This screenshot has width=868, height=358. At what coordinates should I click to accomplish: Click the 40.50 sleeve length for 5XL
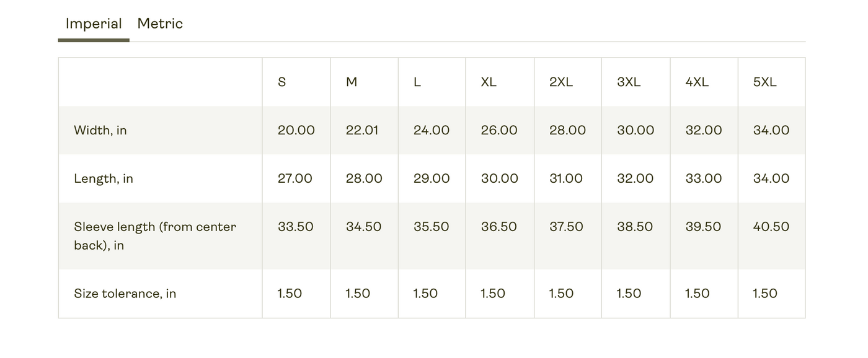coord(771,227)
